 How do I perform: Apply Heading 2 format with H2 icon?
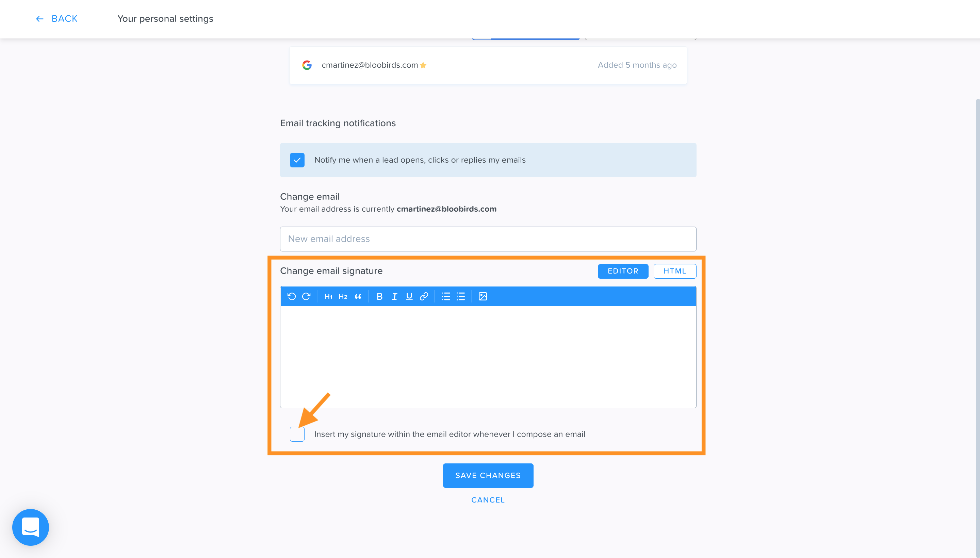tap(343, 297)
